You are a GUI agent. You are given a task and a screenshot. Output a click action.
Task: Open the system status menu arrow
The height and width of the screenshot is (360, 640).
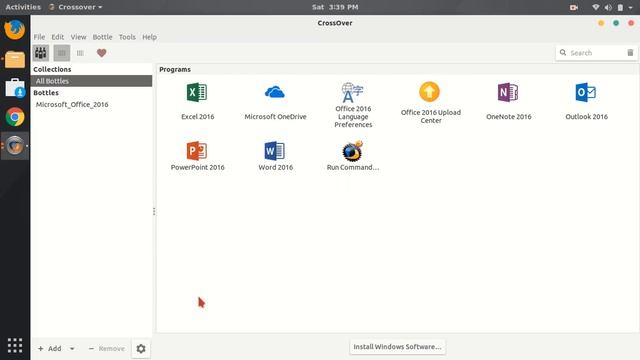point(631,7)
